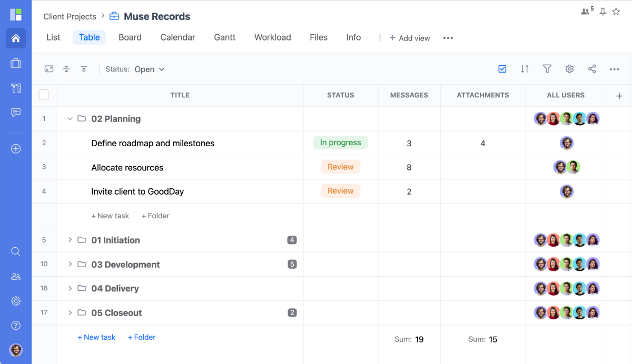
Task: Collapse the 02 Planning folder
Action: point(70,119)
